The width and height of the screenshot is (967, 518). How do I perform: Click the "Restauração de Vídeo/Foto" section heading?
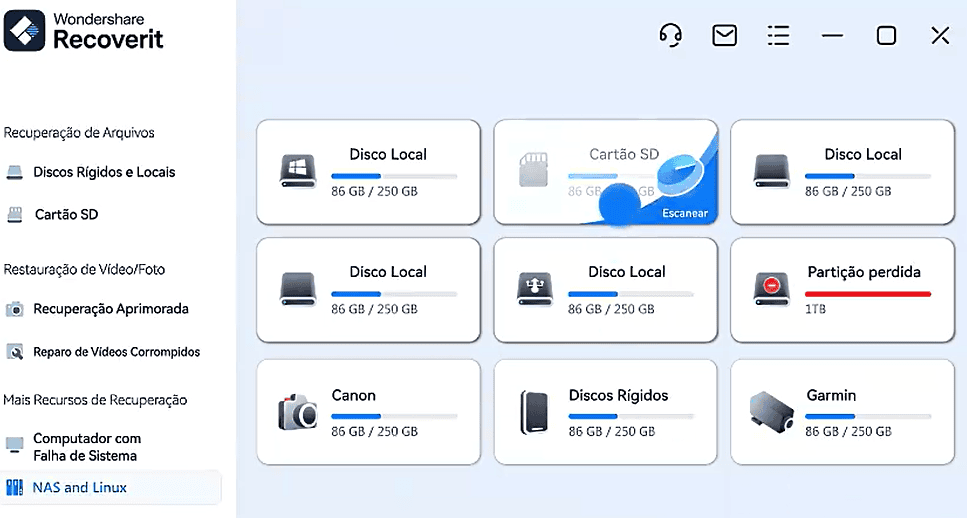[x=84, y=269]
